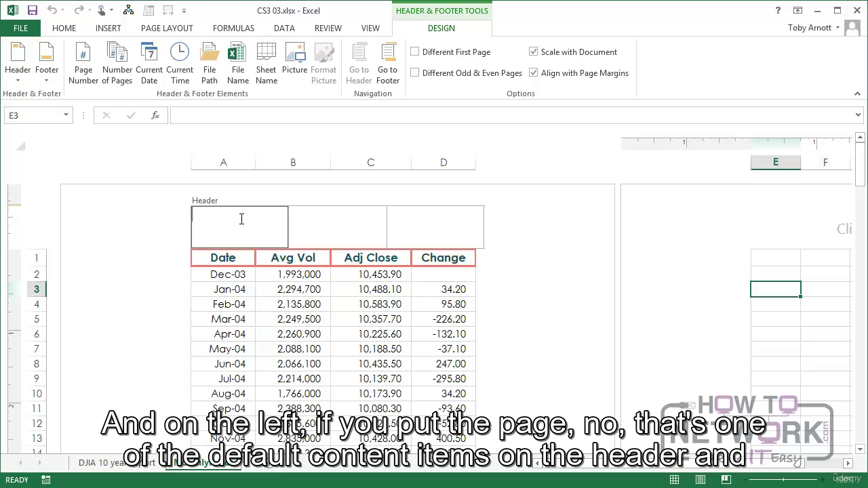
Task: Click the center header section box
Action: click(337, 227)
